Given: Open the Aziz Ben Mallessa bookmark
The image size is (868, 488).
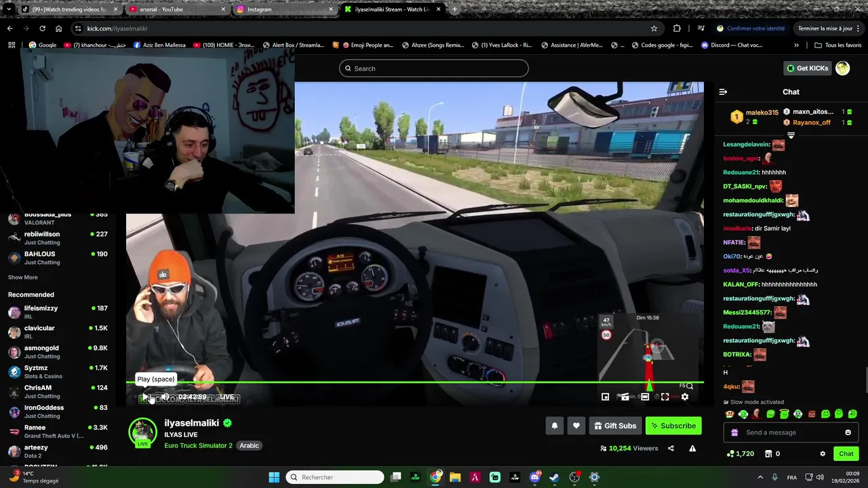Looking at the screenshot, I should tap(159, 45).
